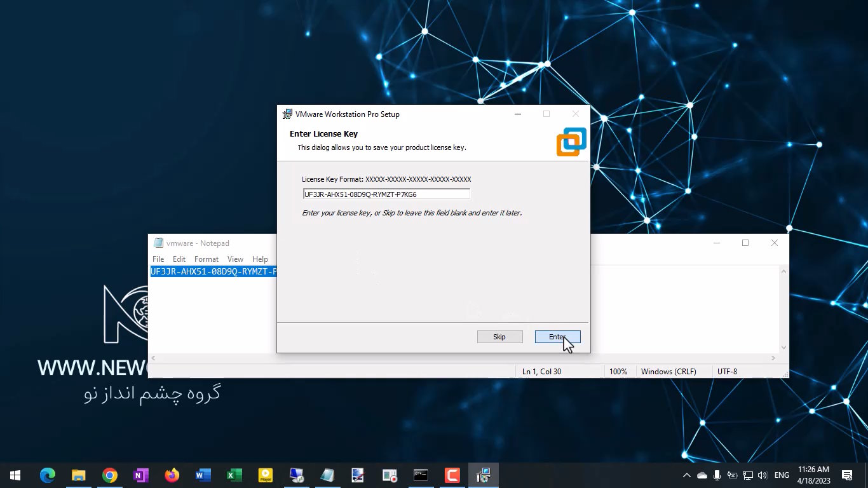
Task: Click the UTF-8 encoding status in Notepad
Action: click(727, 372)
